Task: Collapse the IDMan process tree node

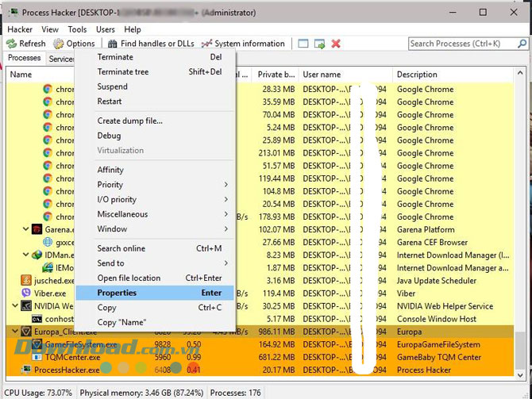Action: pyautogui.click(x=26, y=255)
